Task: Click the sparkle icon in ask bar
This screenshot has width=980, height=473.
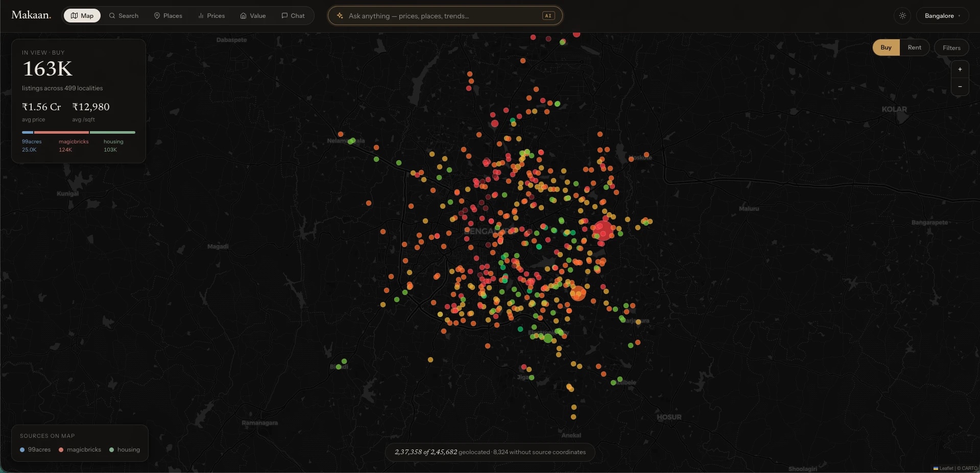Action: click(340, 16)
